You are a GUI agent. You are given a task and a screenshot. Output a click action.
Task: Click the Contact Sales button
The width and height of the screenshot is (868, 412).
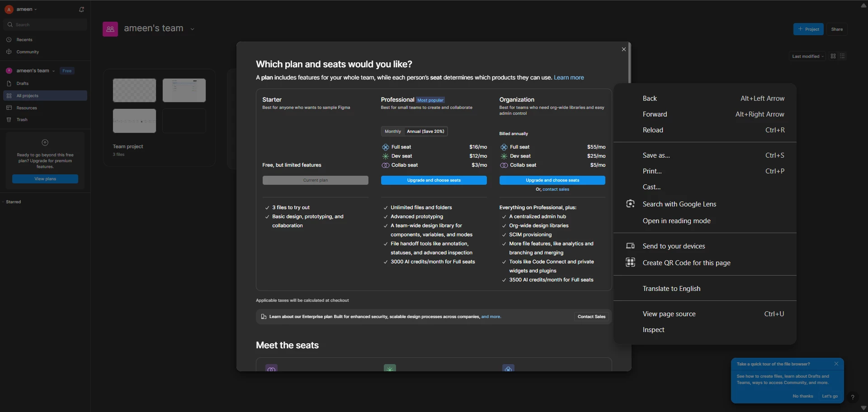tap(591, 317)
